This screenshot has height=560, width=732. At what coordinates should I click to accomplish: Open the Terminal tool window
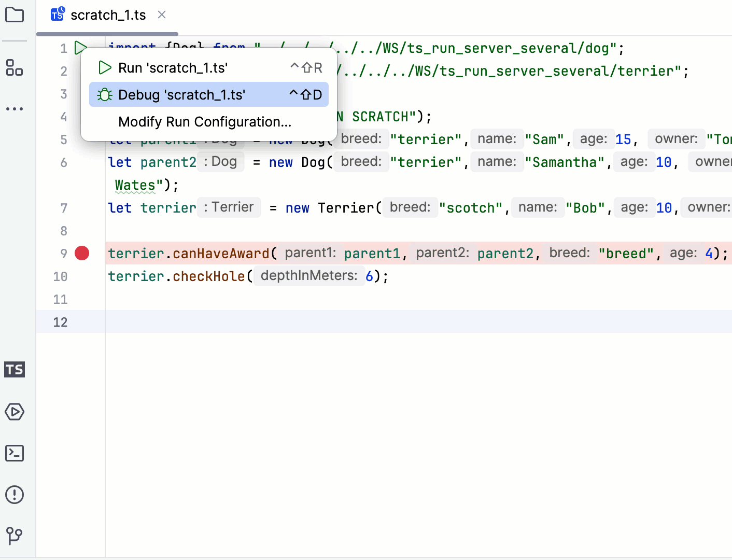click(15, 453)
